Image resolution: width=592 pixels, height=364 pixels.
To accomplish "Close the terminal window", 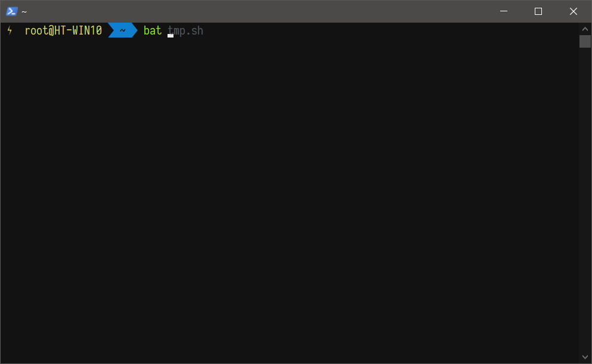I will pos(574,11).
